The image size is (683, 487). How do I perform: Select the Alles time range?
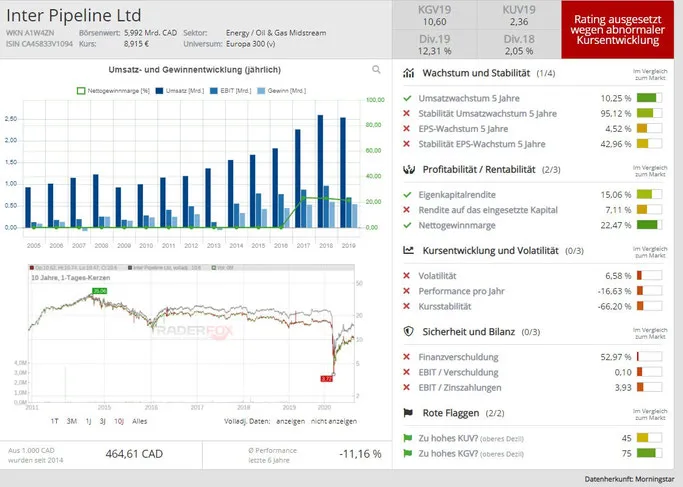click(139, 421)
